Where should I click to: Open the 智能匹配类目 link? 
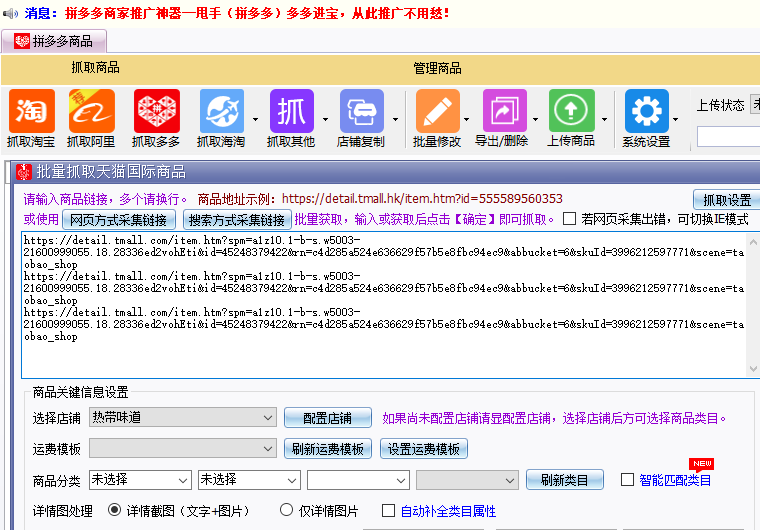click(x=675, y=481)
